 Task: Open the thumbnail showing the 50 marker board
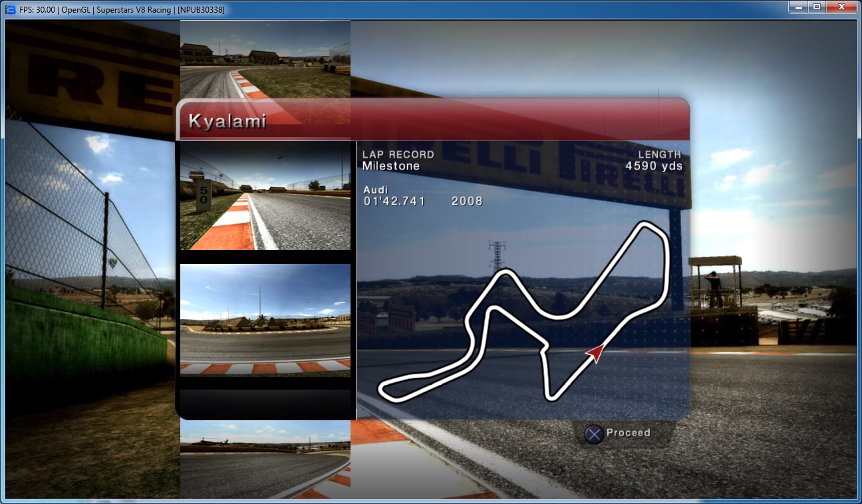tap(265, 197)
